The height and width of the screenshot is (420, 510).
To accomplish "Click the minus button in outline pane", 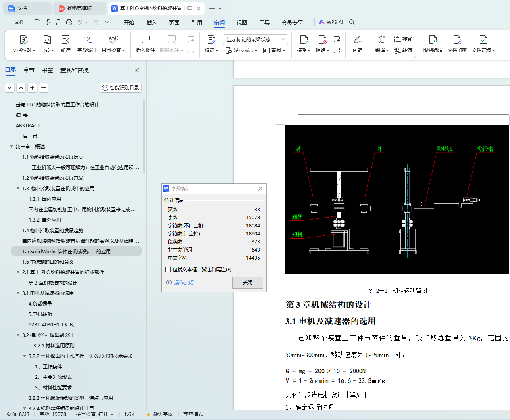I will [44, 87].
